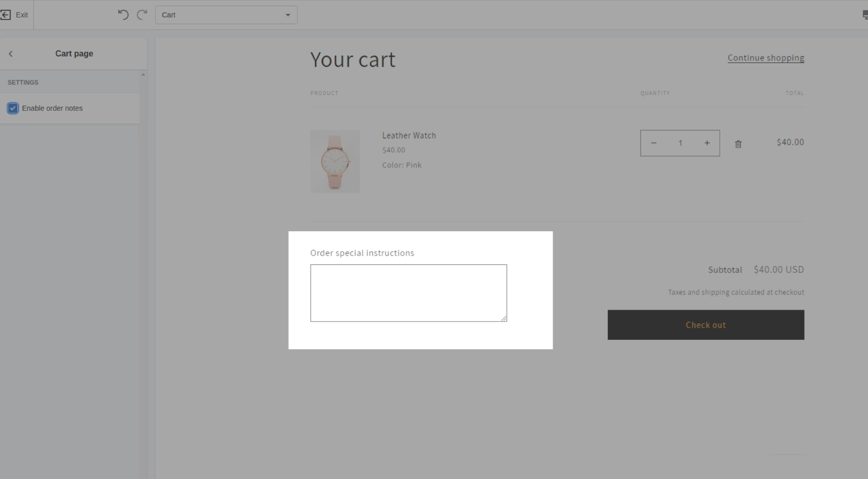Click the Check out button
Screen dimensions: 868x479
[706, 324]
